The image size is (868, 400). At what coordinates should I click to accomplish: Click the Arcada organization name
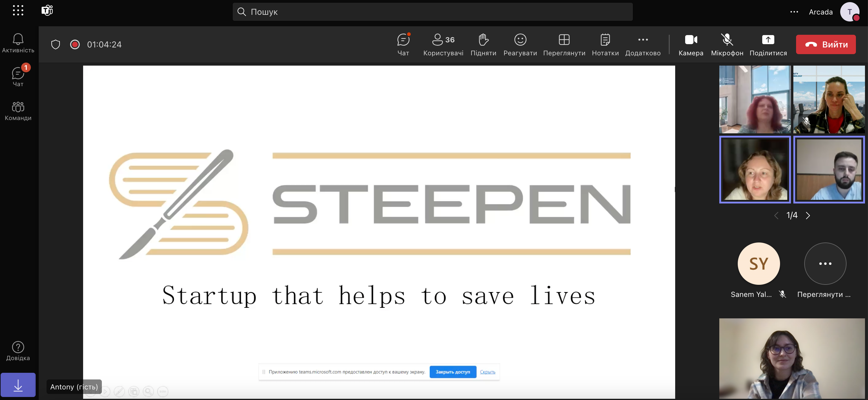[x=821, y=12]
